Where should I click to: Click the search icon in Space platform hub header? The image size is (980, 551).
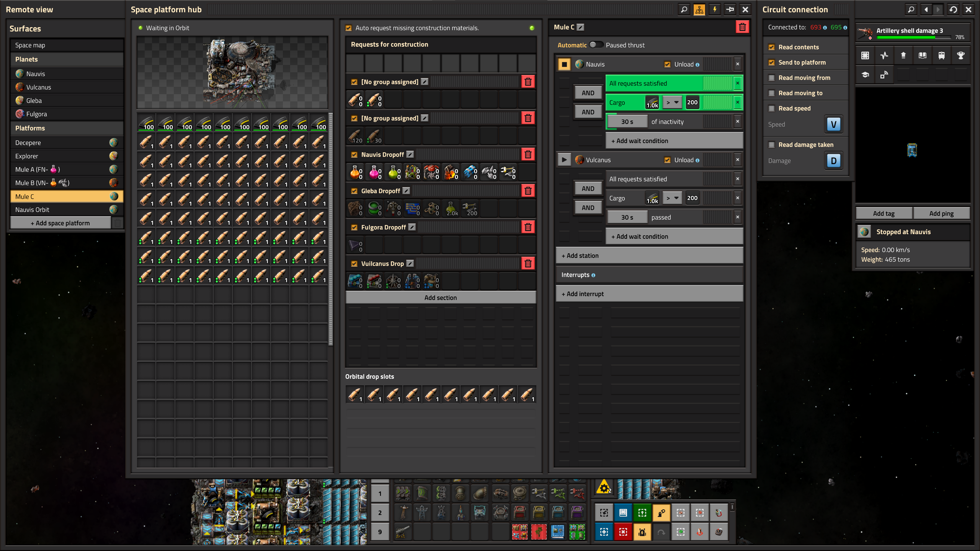(x=684, y=10)
